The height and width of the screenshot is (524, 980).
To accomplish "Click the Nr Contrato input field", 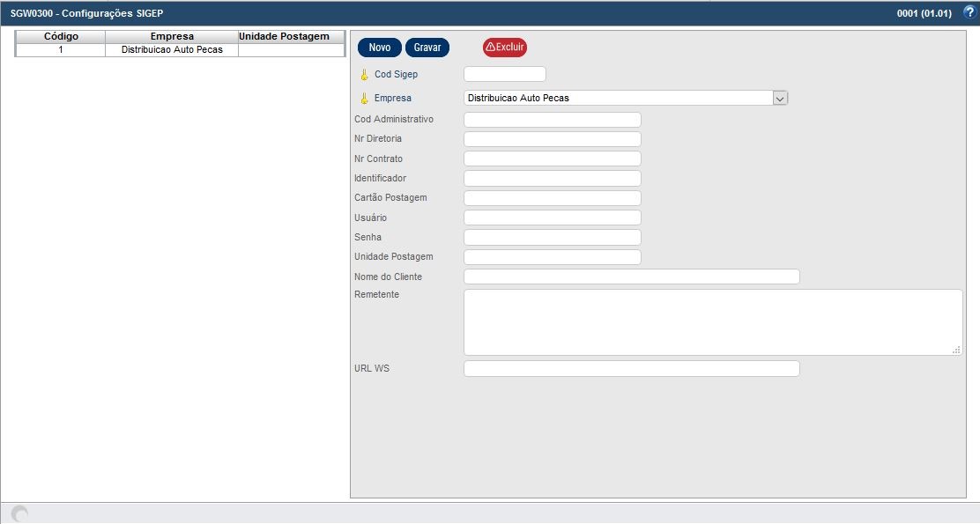I will point(552,159).
